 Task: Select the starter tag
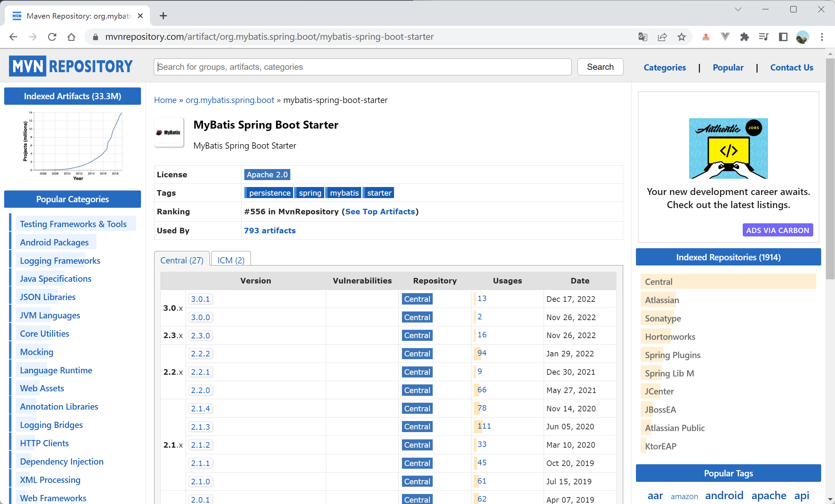coord(378,193)
